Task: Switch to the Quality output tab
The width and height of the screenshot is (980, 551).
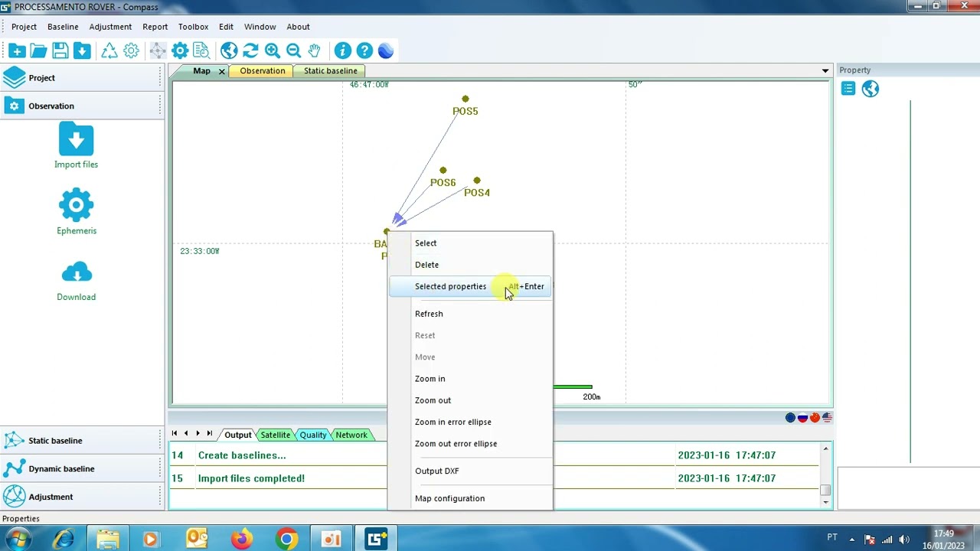Action: tap(312, 435)
